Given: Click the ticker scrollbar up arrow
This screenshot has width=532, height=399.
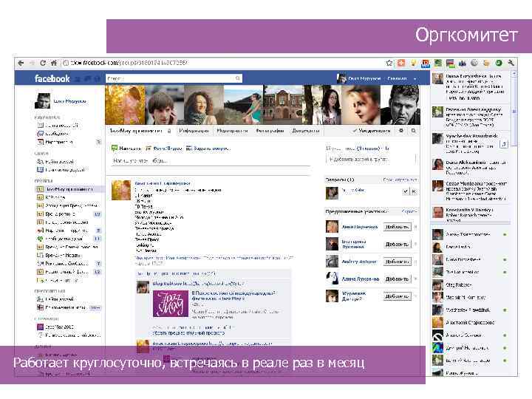Looking at the screenshot, I should [x=514, y=74].
